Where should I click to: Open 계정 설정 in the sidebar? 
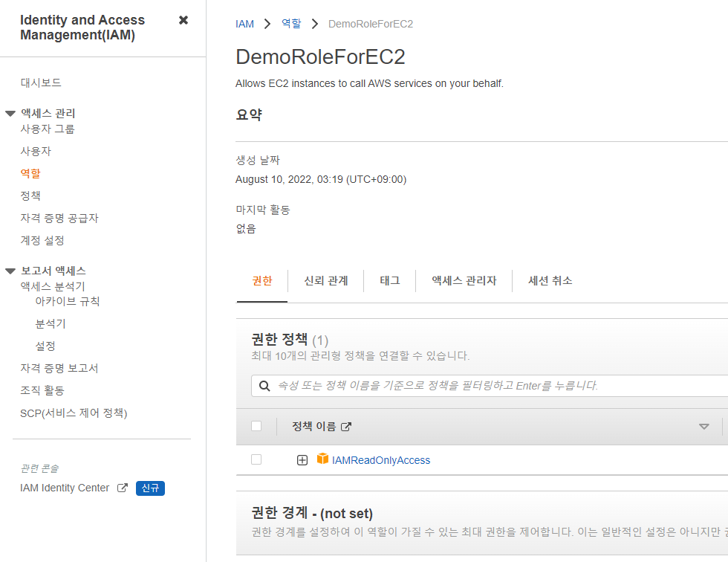pyautogui.click(x=42, y=241)
